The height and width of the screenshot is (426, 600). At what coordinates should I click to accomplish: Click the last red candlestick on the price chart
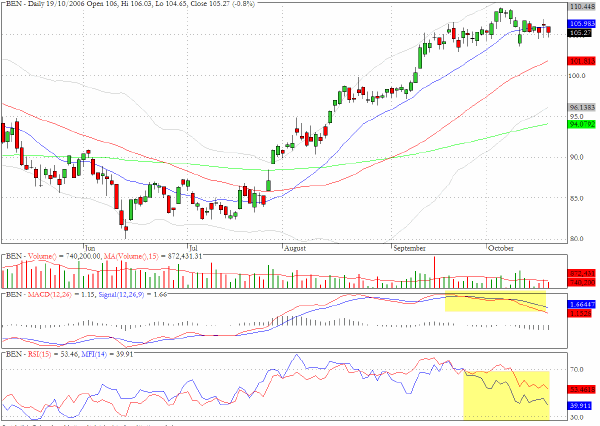(x=549, y=30)
